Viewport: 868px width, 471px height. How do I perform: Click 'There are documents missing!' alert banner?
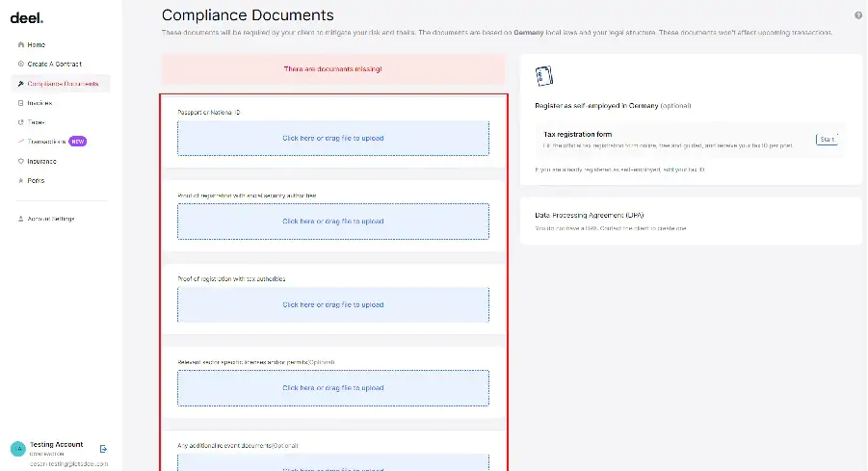point(333,69)
